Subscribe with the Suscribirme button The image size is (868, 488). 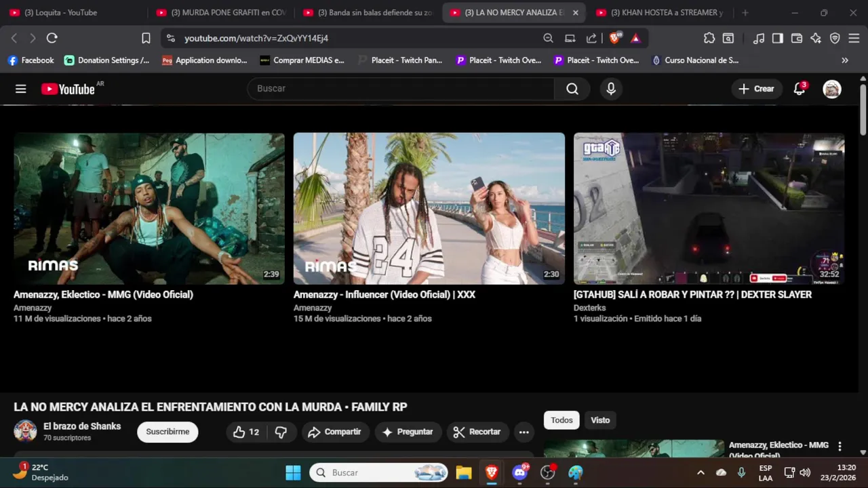point(167,432)
